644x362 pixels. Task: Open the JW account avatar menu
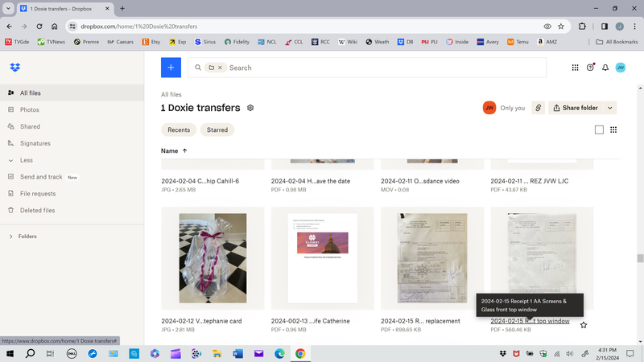point(621,68)
